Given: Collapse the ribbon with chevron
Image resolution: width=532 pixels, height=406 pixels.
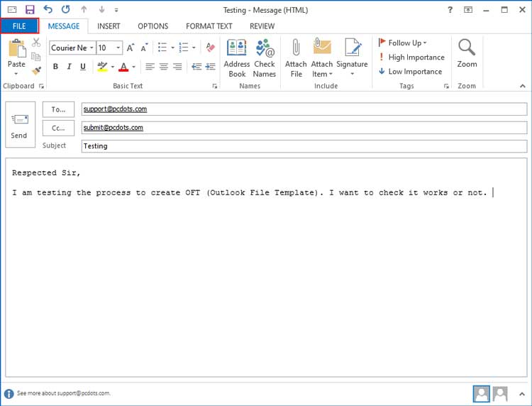Looking at the screenshot, I should coord(523,86).
